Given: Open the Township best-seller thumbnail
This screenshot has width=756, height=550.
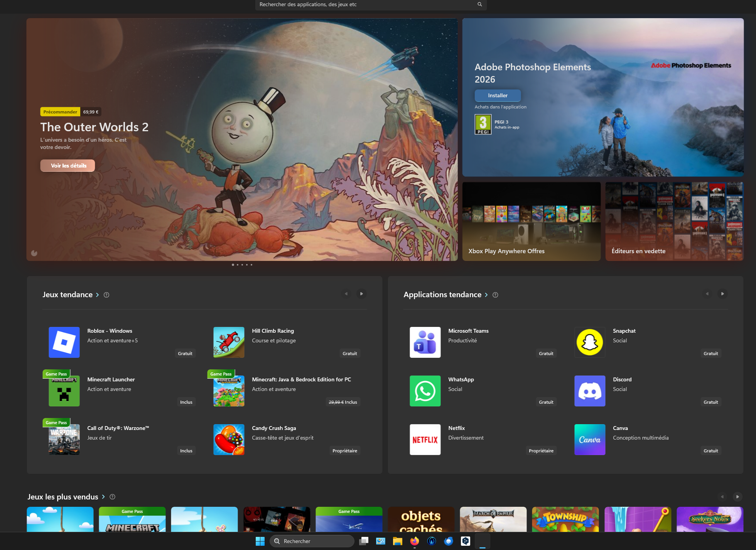Looking at the screenshot, I should click(x=565, y=519).
